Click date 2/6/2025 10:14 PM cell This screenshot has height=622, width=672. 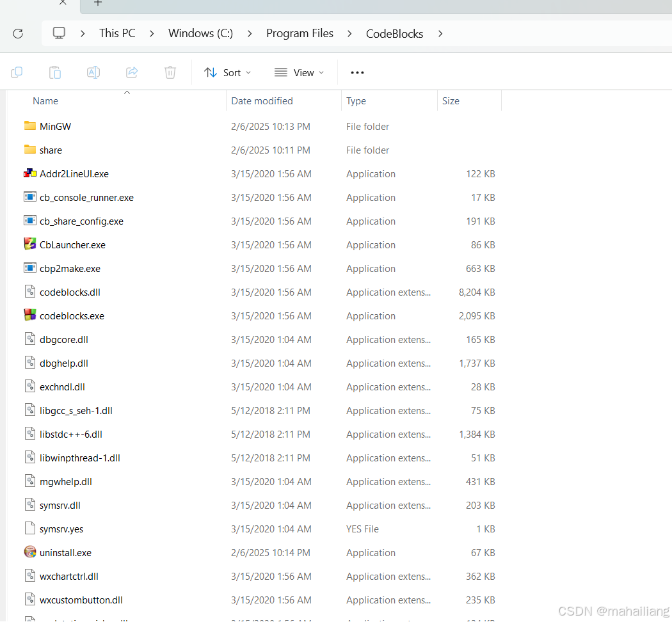pos(271,553)
